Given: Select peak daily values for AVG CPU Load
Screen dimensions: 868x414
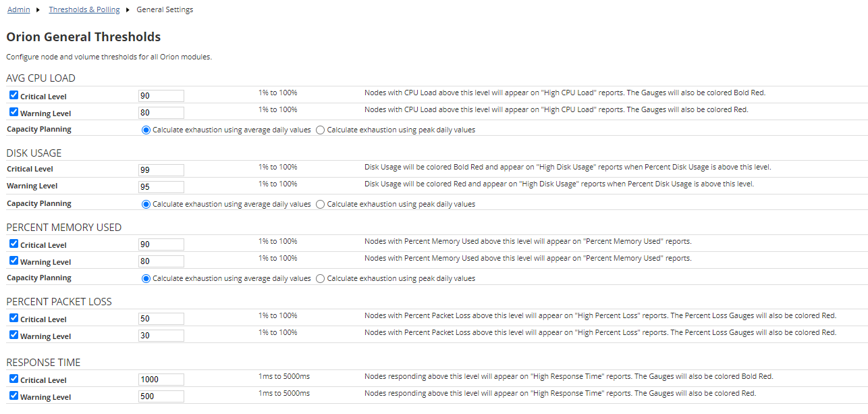Looking at the screenshot, I should pyautogui.click(x=321, y=130).
